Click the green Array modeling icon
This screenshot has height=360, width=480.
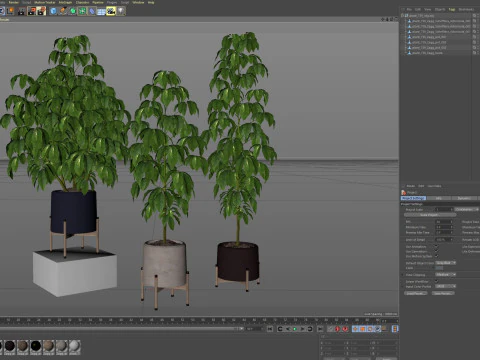click(x=82, y=11)
